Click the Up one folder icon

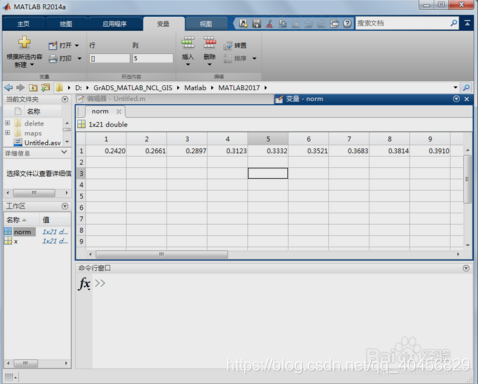tap(33, 88)
